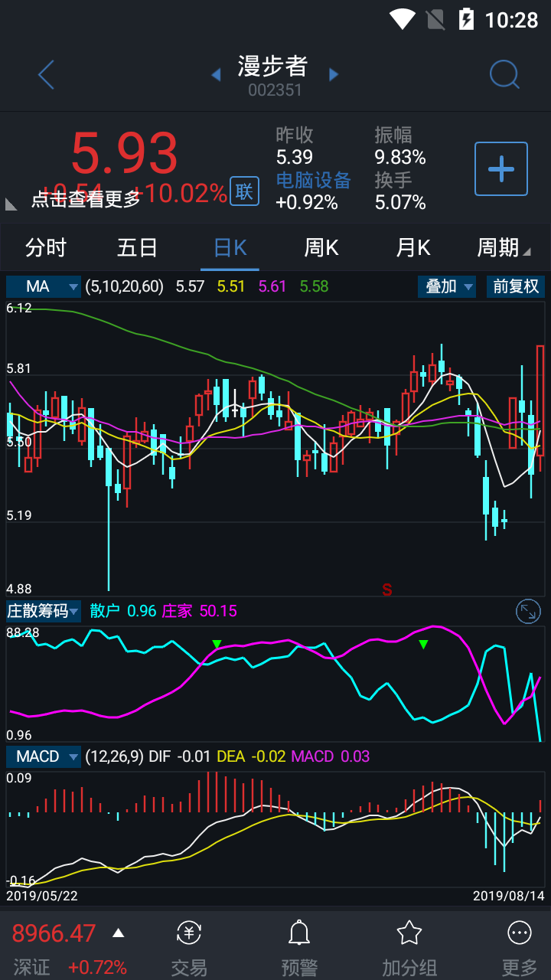The image size is (551, 980).
Task: Select the 日K tab
Action: click(230, 247)
